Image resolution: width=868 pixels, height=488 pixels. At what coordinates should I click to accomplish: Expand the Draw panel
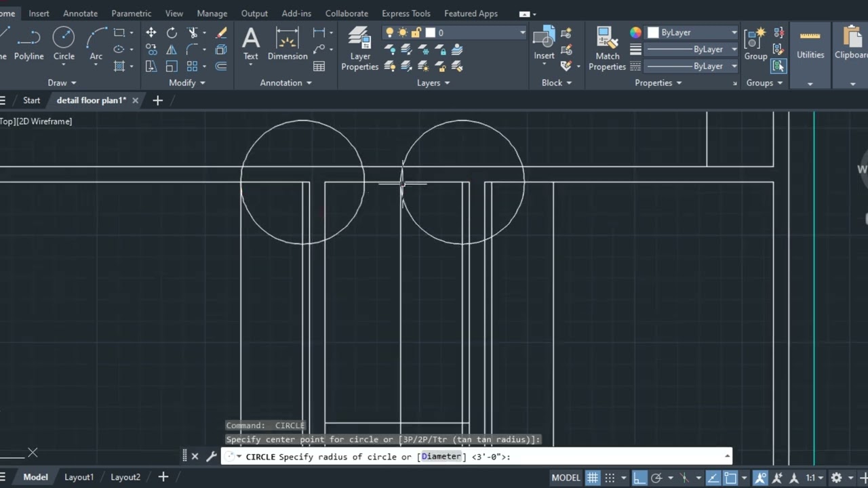pos(62,83)
